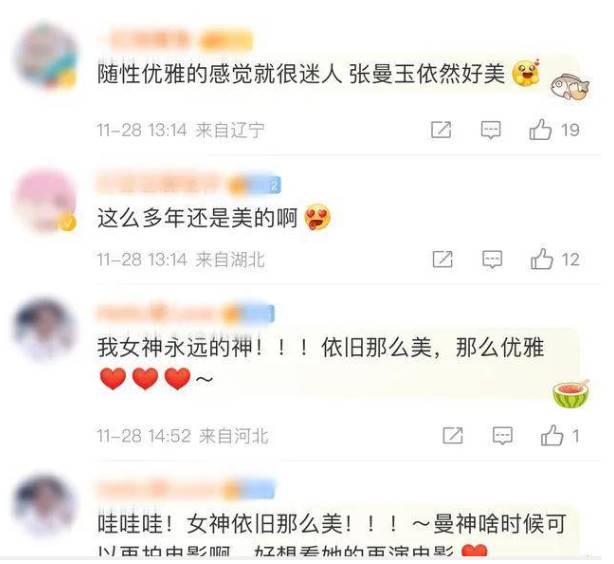The height and width of the screenshot is (564, 614).
Task: Open the fourth commenter's profile avatar
Action: click(x=45, y=505)
